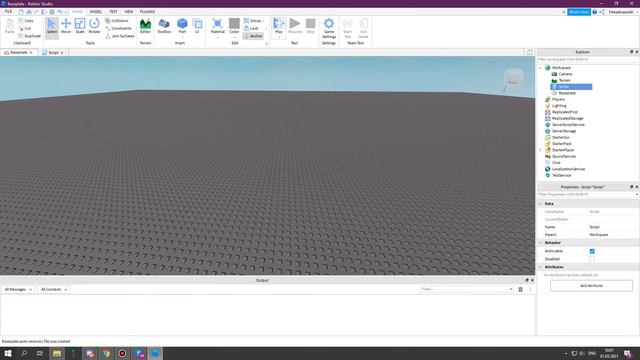Switch to the TEST ribbon tab
Viewport: 640px width, 360px height.
113,12
